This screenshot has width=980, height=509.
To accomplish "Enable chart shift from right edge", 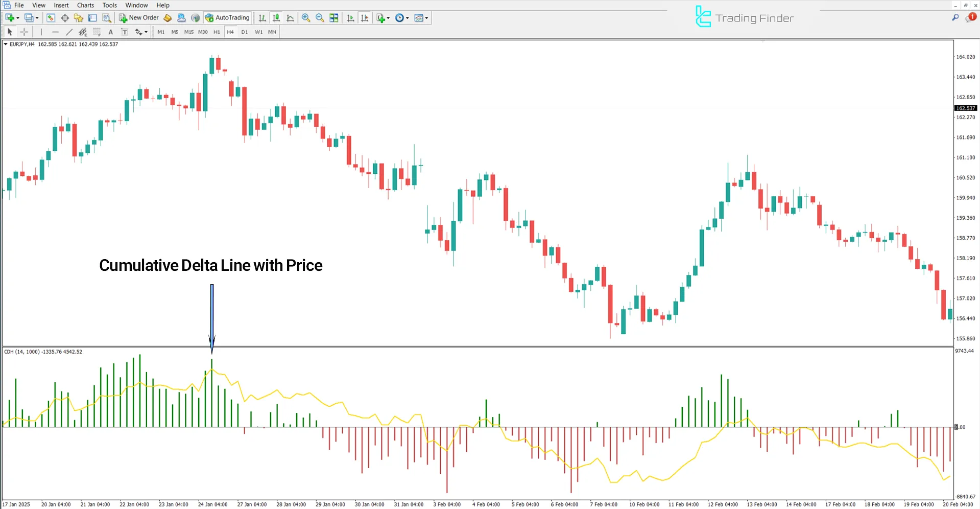I will pos(365,17).
